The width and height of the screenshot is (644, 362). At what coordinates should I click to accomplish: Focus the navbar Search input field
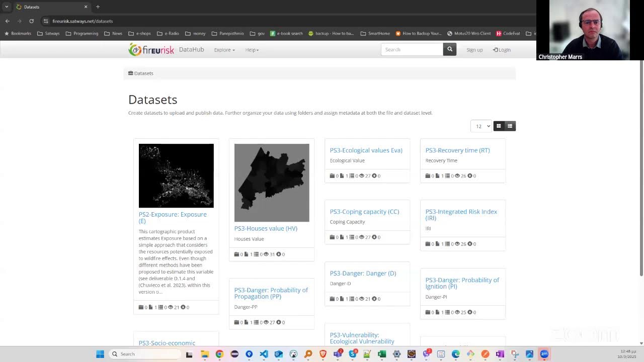click(x=412, y=49)
